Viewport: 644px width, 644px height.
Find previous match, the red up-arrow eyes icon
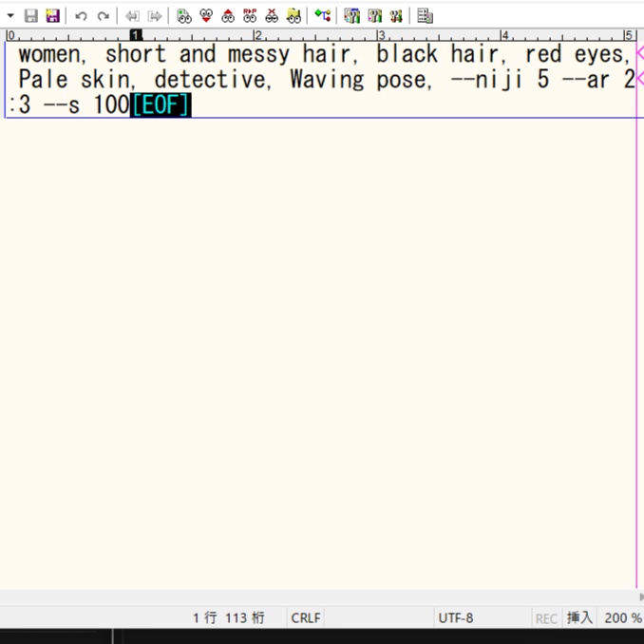[228, 16]
